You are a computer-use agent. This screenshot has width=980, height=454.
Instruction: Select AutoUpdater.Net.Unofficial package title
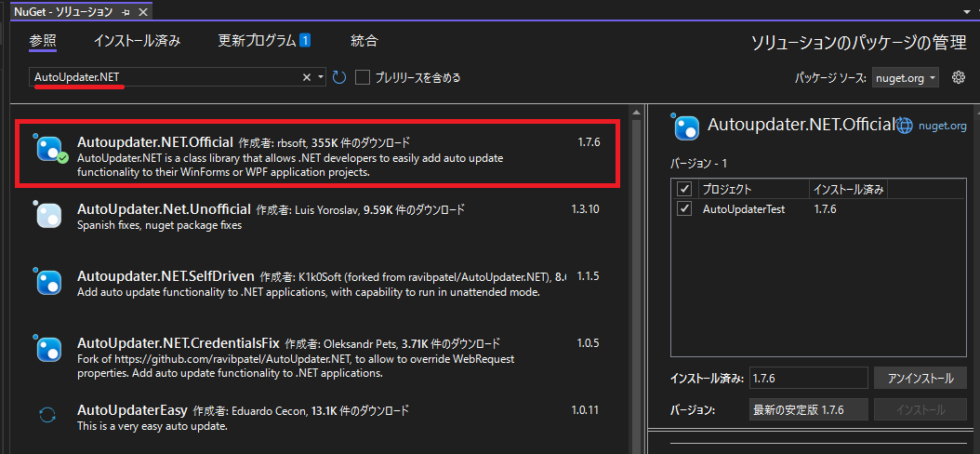pyautogui.click(x=164, y=209)
